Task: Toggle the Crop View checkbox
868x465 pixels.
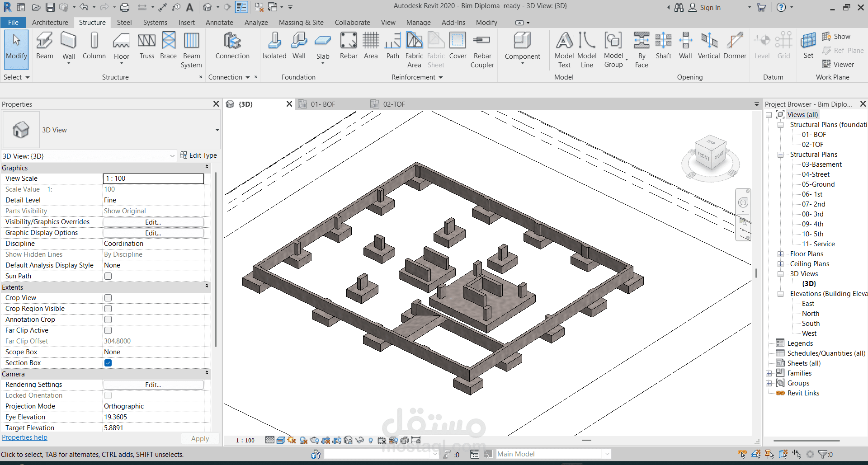Action: pos(108,298)
